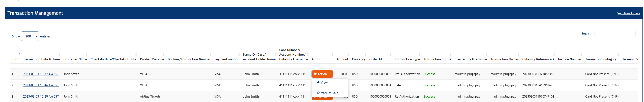The width and height of the screenshot is (644, 102).
Task: Click the play icon on row 1 Action button
Action: (x=316, y=74)
